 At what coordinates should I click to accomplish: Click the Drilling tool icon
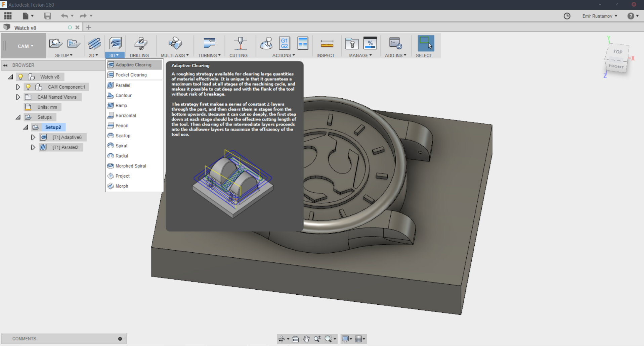141,43
